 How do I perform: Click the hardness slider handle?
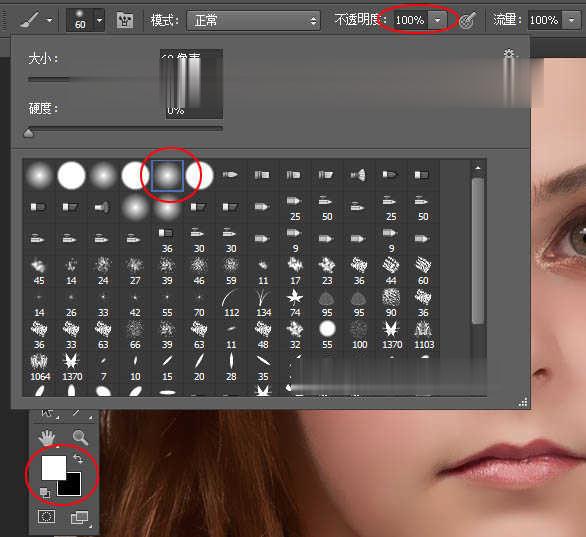pos(28,133)
